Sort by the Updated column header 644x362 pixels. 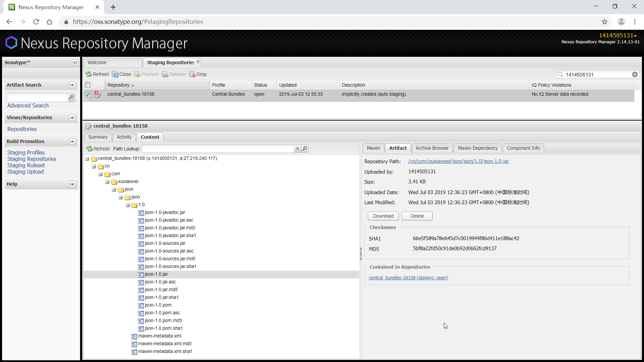click(307, 85)
